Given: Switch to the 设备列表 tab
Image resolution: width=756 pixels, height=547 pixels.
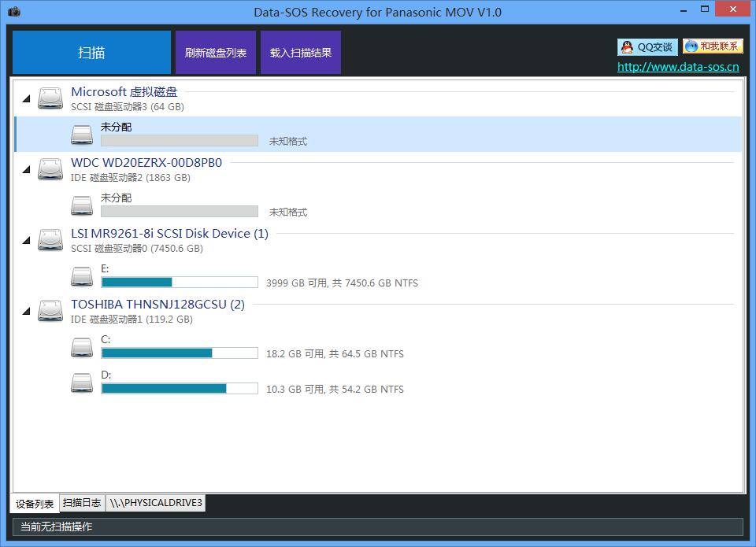Looking at the screenshot, I should [x=35, y=504].
